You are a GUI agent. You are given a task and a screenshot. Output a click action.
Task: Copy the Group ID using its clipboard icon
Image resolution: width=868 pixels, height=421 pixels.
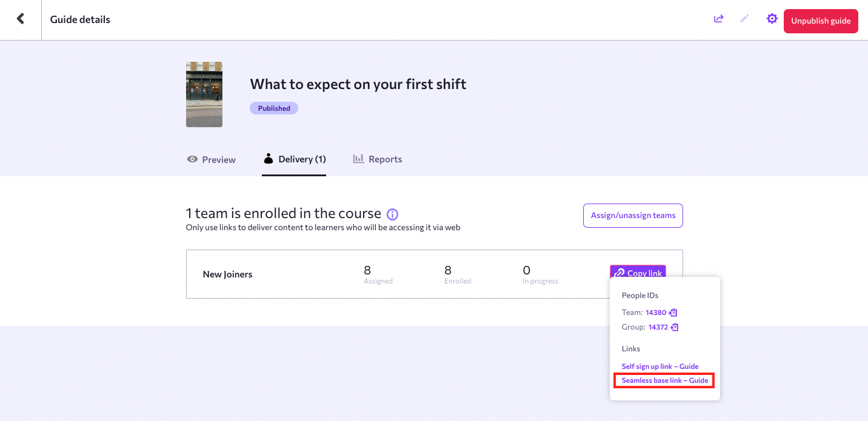coord(674,327)
